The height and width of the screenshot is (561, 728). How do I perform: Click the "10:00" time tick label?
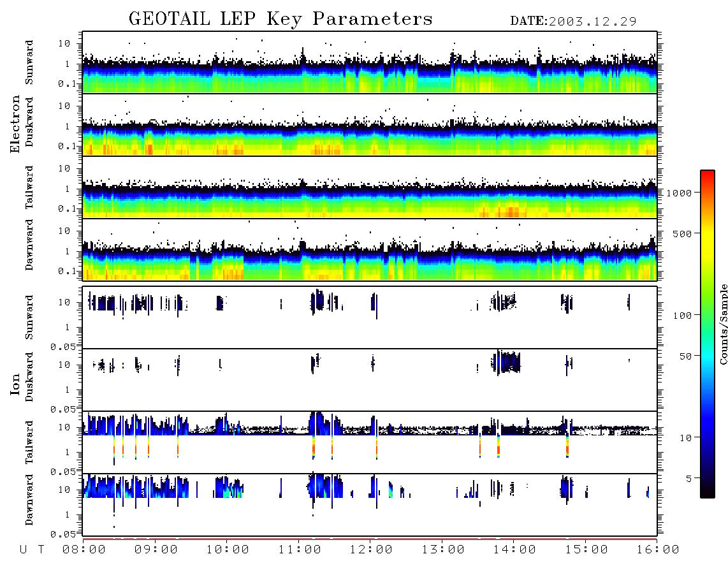pyautogui.click(x=228, y=550)
